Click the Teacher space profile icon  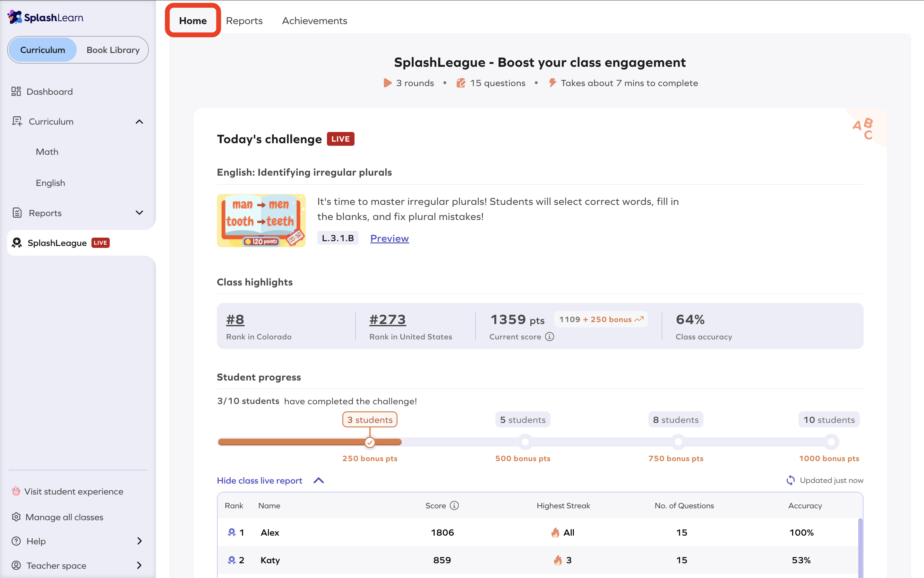[16, 565]
